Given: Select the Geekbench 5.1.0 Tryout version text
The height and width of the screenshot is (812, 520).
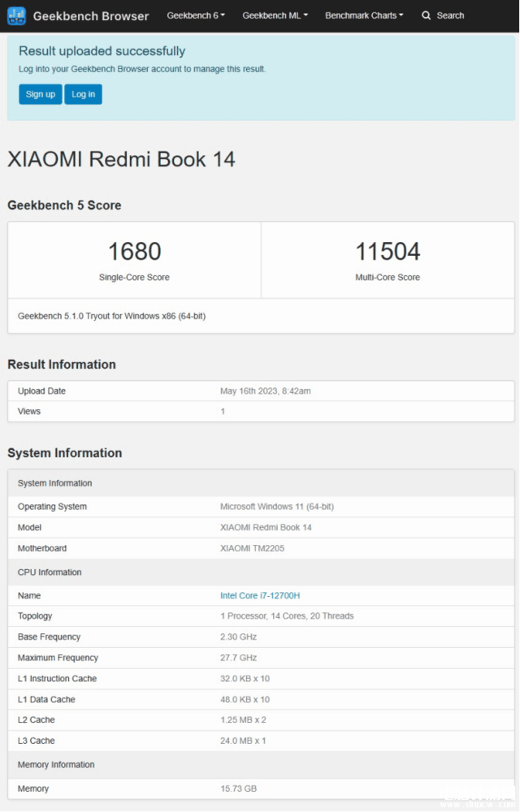Looking at the screenshot, I should click(112, 316).
